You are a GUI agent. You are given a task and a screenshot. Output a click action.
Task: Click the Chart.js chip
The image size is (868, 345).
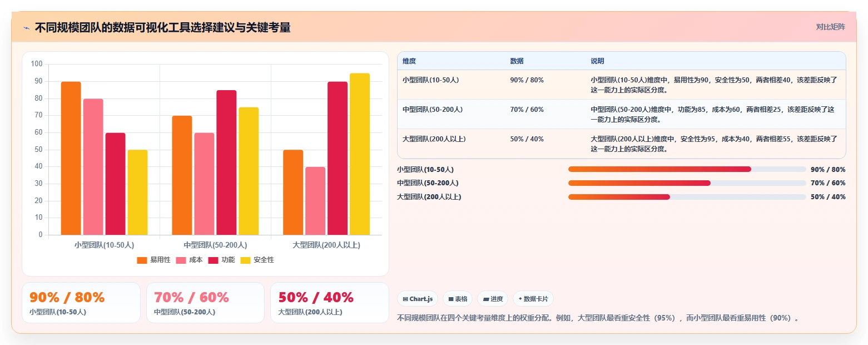tap(418, 299)
